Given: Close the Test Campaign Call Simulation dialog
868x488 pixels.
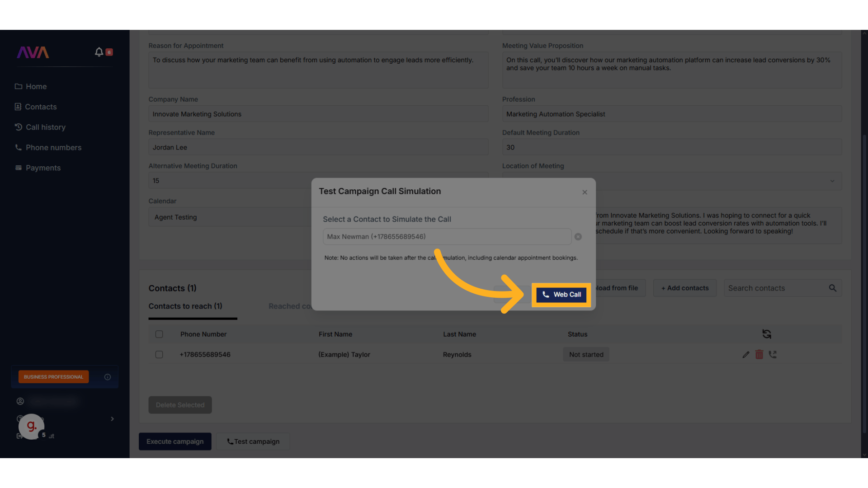Looking at the screenshot, I should pos(585,192).
